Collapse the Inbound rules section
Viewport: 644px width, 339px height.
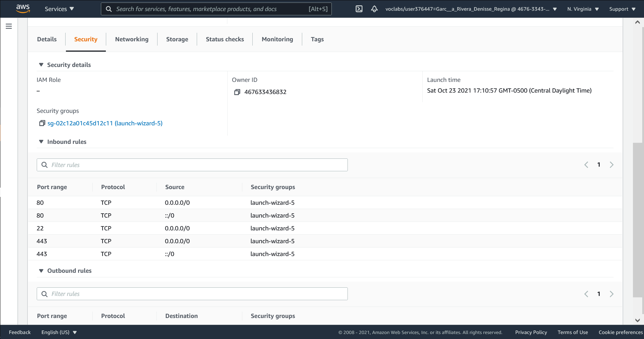coord(41,141)
